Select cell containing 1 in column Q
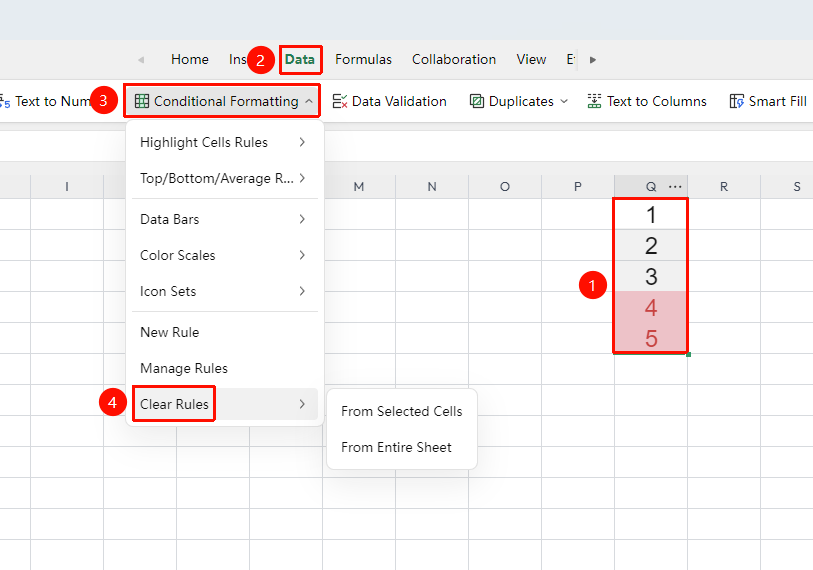The width and height of the screenshot is (813, 570). tap(651, 214)
